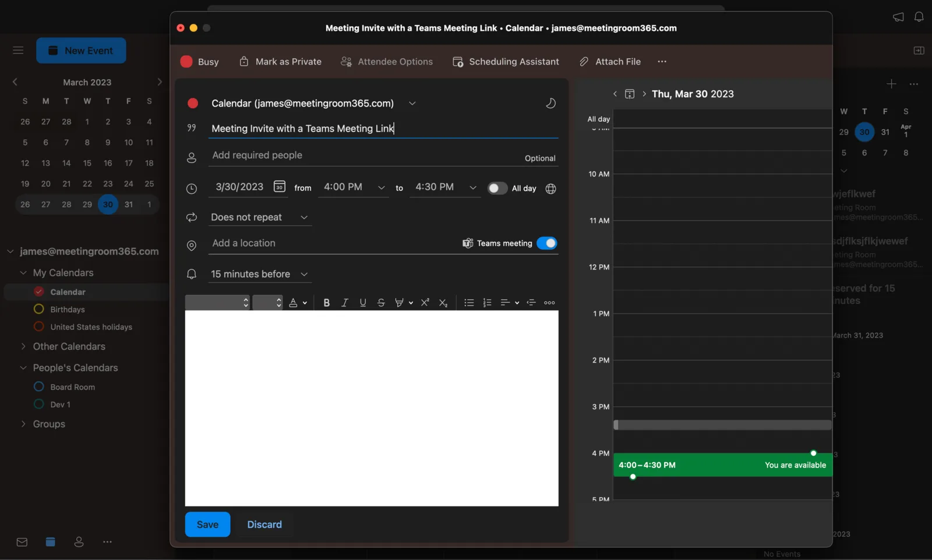The image size is (932, 560).
Task: Go to next day in schedule view
Action: [644, 94]
